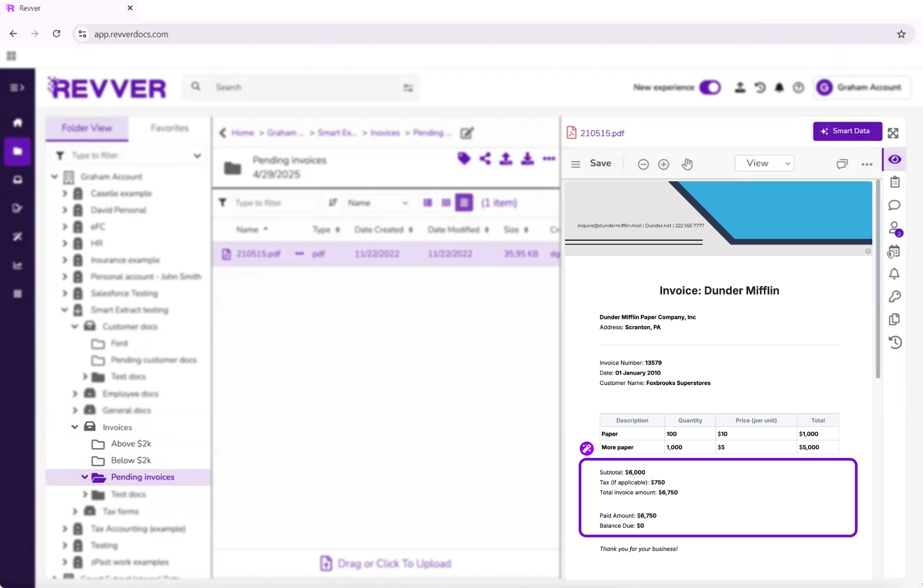
Task: Open the tree filter dropdown arrow
Action: 197,156
